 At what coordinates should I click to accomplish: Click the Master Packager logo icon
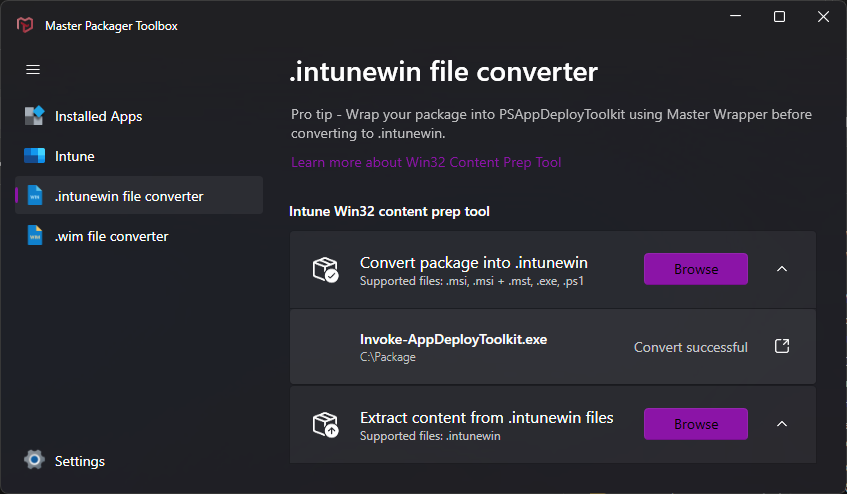tap(25, 25)
